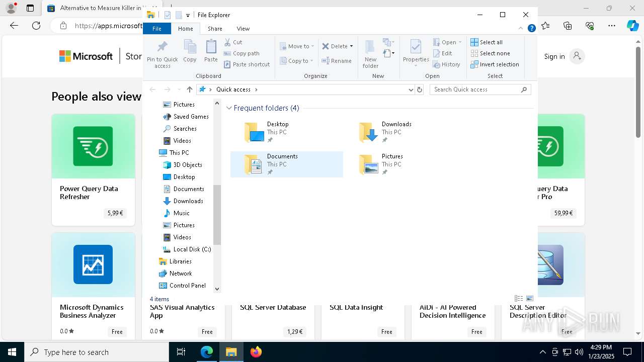The image size is (644, 362).
Task: Open Quick Access Toolbar customize dropdown
Action: pyautogui.click(x=188, y=16)
